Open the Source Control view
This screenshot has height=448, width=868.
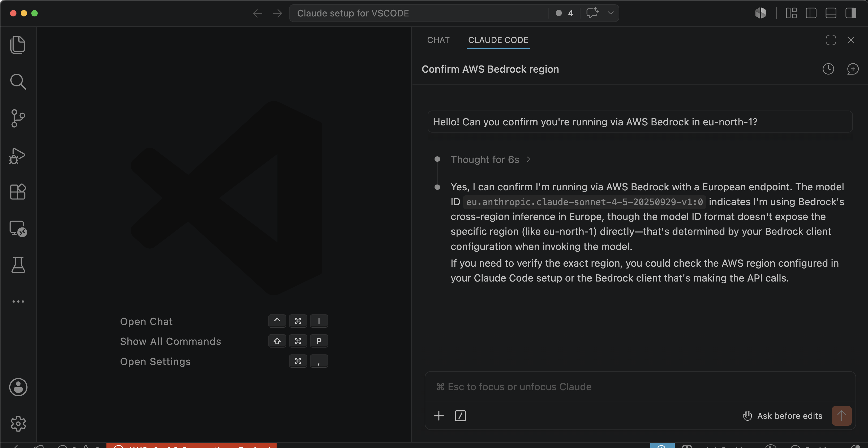[x=18, y=118]
